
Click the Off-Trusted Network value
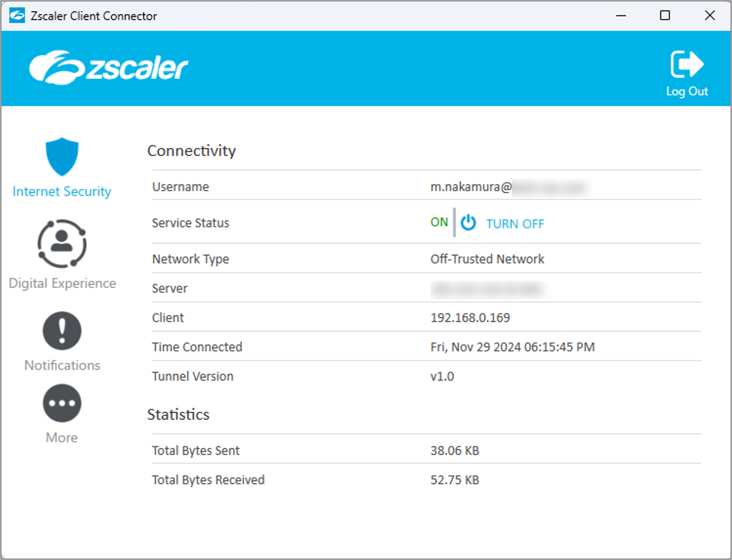click(x=487, y=259)
